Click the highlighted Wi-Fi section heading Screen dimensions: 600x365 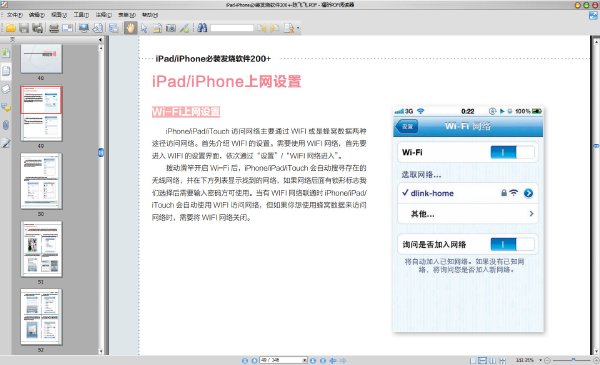coord(186,112)
